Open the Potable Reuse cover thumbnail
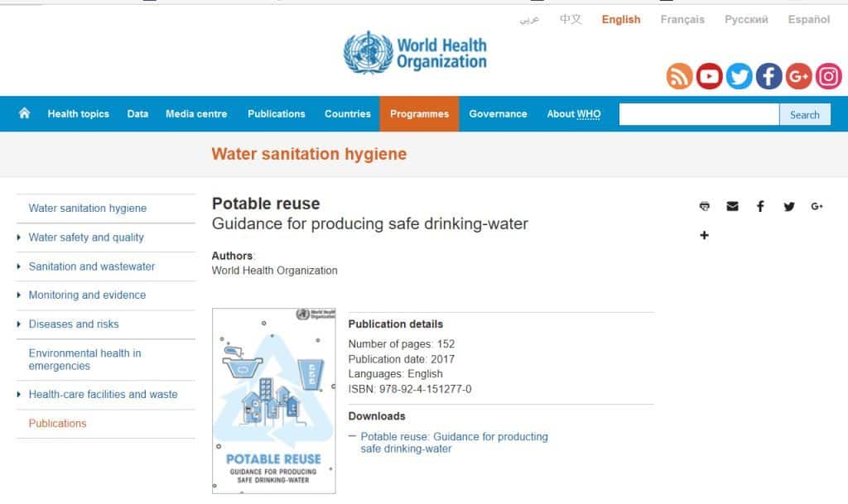 click(274, 401)
